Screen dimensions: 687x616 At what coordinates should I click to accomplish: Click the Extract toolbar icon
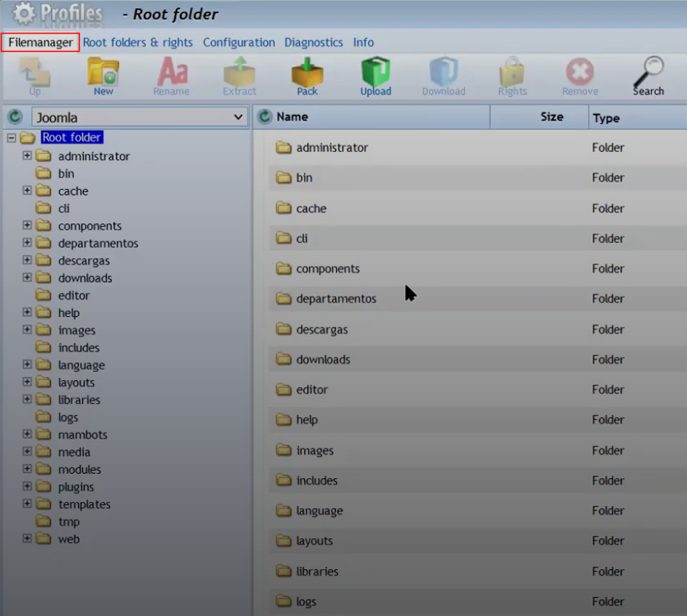(x=239, y=75)
